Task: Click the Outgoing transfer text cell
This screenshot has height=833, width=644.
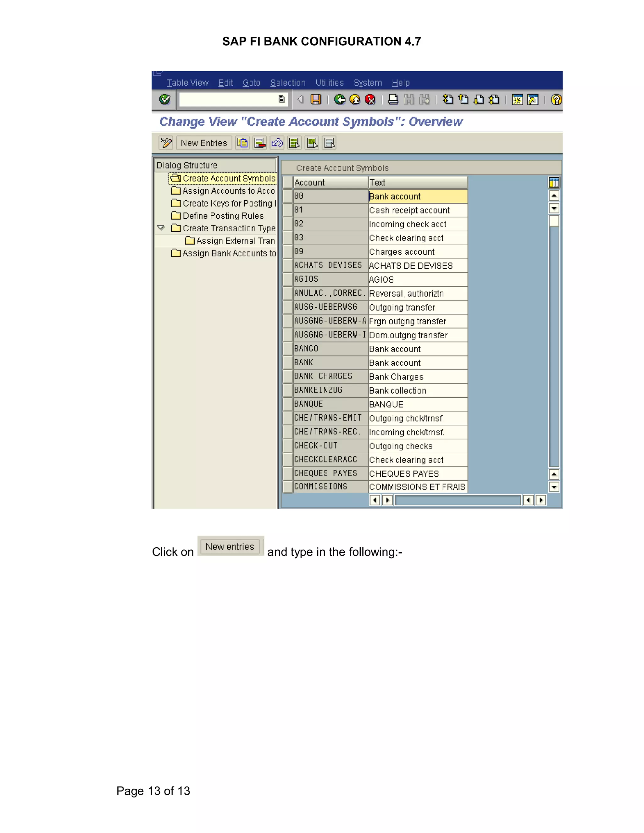Action: (418, 307)
